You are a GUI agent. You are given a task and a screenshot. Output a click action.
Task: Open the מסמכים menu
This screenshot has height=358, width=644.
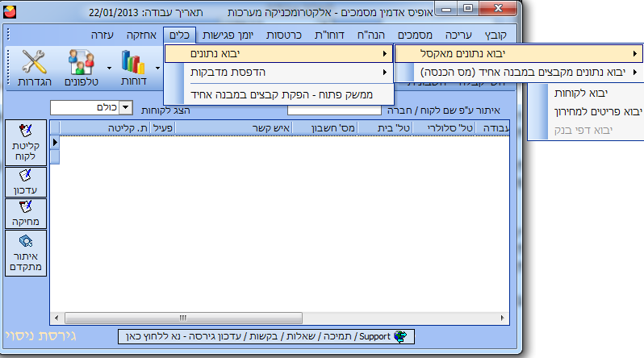[415, 35]
